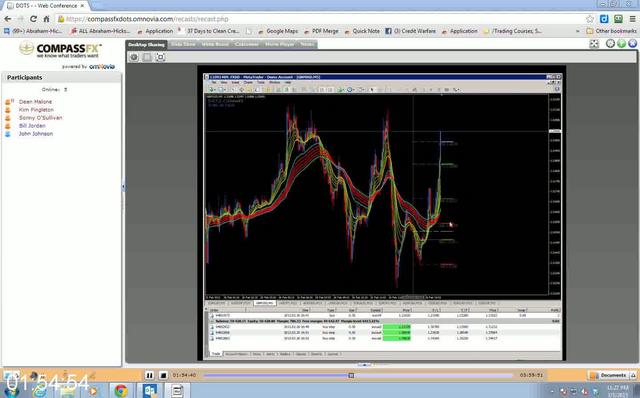Image resolution: width=640 pixels, height=398 pixels.
Task: Click the taskbar clock
Action: (618, 391)
